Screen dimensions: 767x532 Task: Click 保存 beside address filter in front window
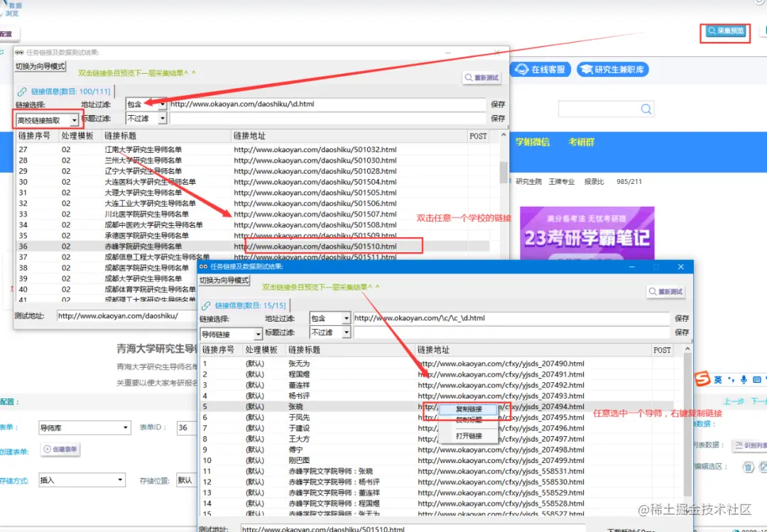click(x=682, y=318)
